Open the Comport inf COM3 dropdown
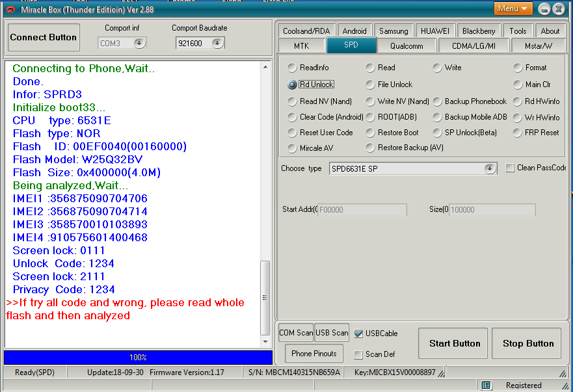The width and height of the screenshot is (573, 392). point(139,43)
